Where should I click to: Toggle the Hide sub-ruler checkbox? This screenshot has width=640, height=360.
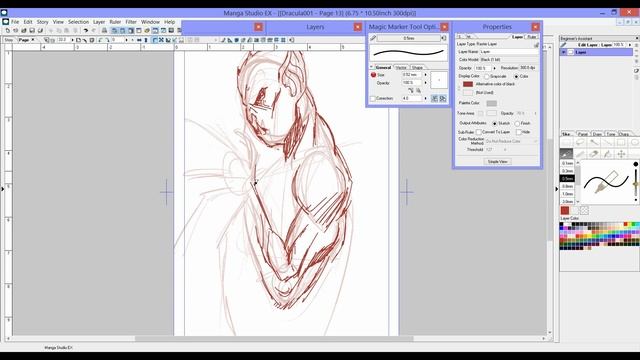coord(519,132)
